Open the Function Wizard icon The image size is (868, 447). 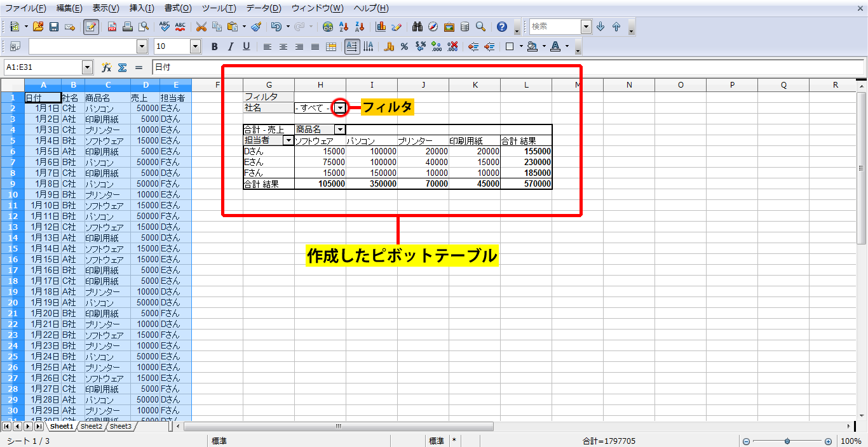tap(106, 67)
